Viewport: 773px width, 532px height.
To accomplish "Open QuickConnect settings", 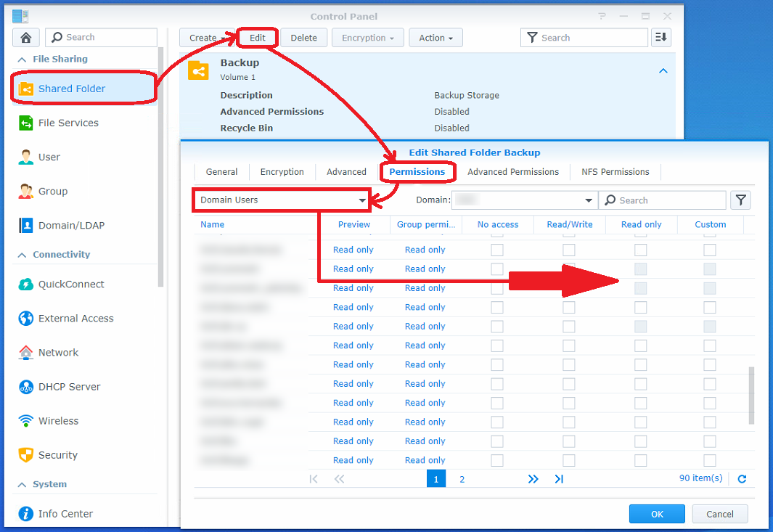I will pyautogui.click(x=70, y=284).
